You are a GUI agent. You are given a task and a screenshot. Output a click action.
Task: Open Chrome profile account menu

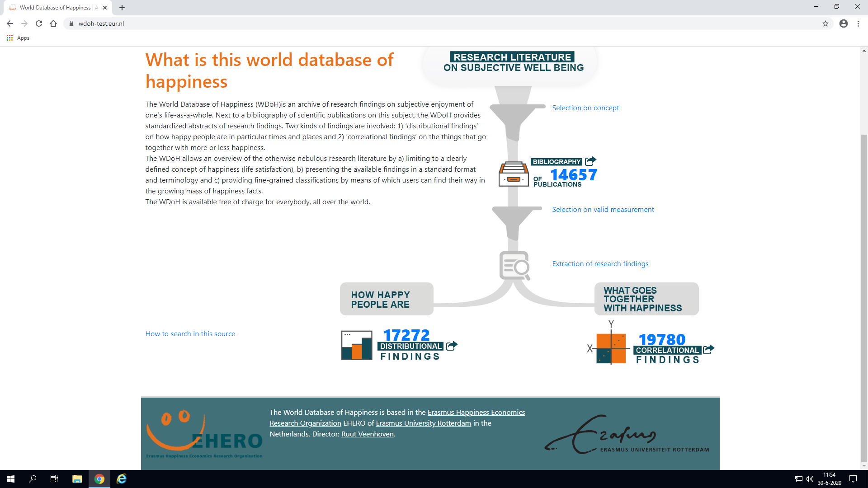[x=843, y=23]
